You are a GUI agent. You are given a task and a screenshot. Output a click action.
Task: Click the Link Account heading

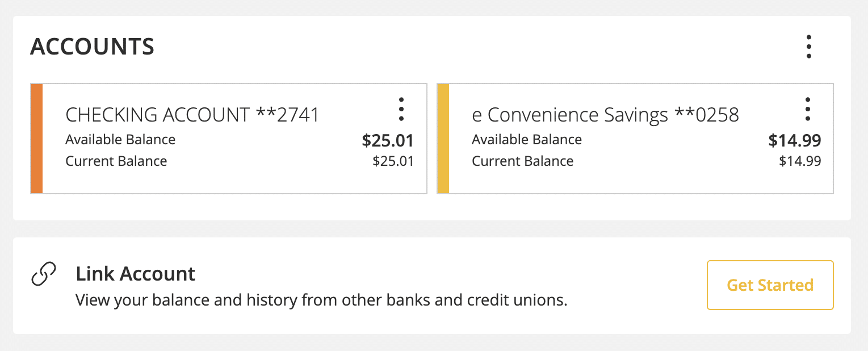136,274
